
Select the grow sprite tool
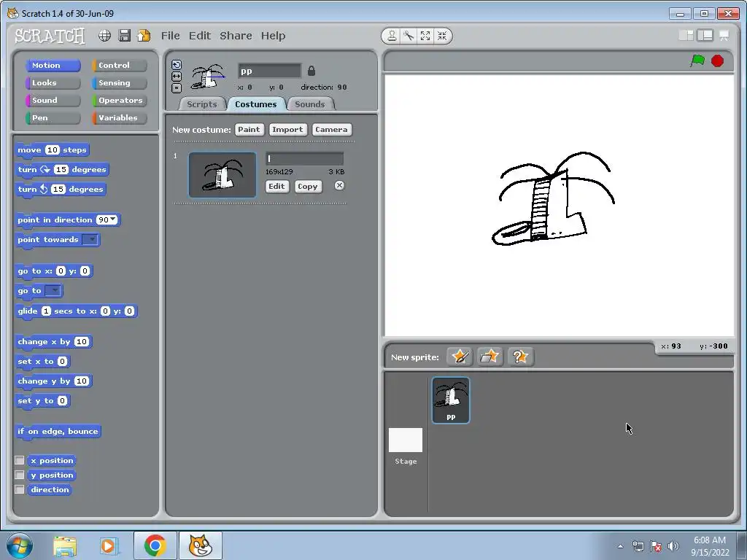click(x=425, y=36)
